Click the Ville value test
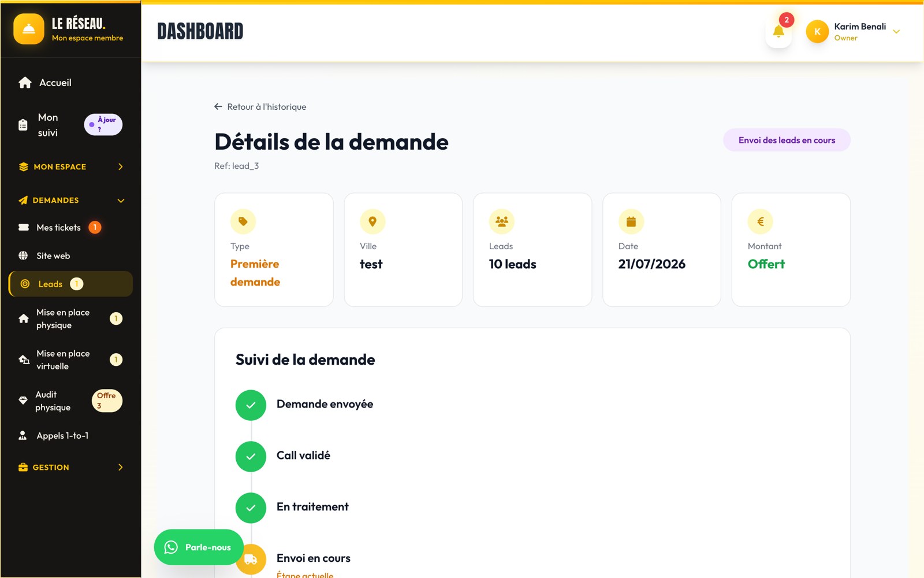924x578 pixels. click(x=371, y=264)
